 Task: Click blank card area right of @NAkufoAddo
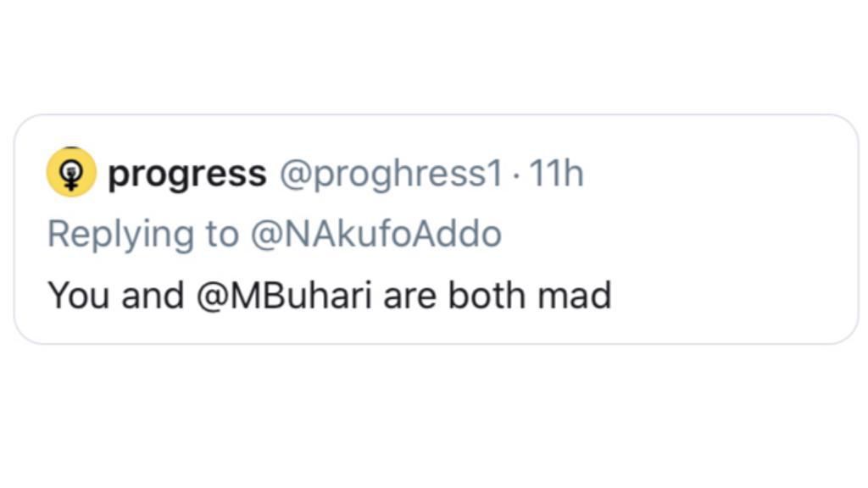click(678, 234)
